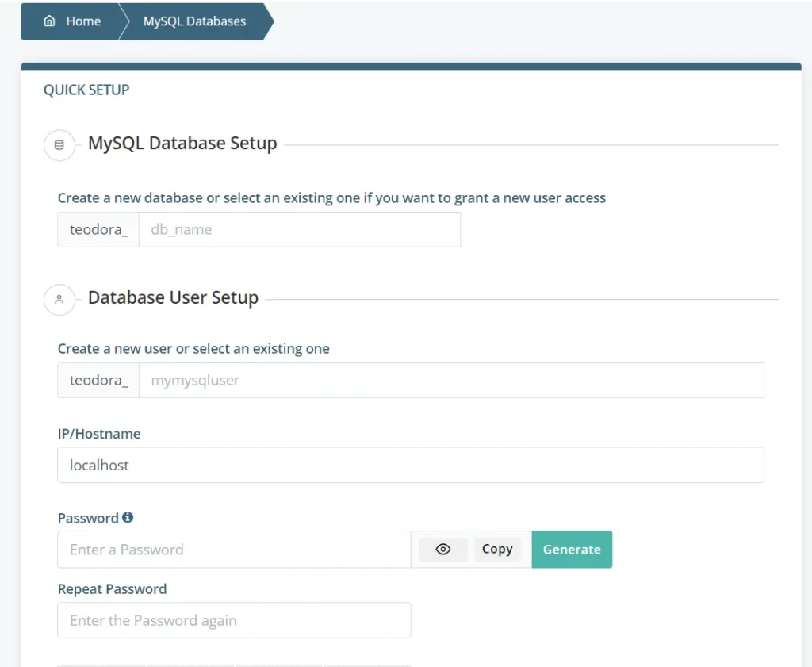812x667 pixels.
Task: Click the MySQL Database Setup section title
Action: click(x=182, y=143)
